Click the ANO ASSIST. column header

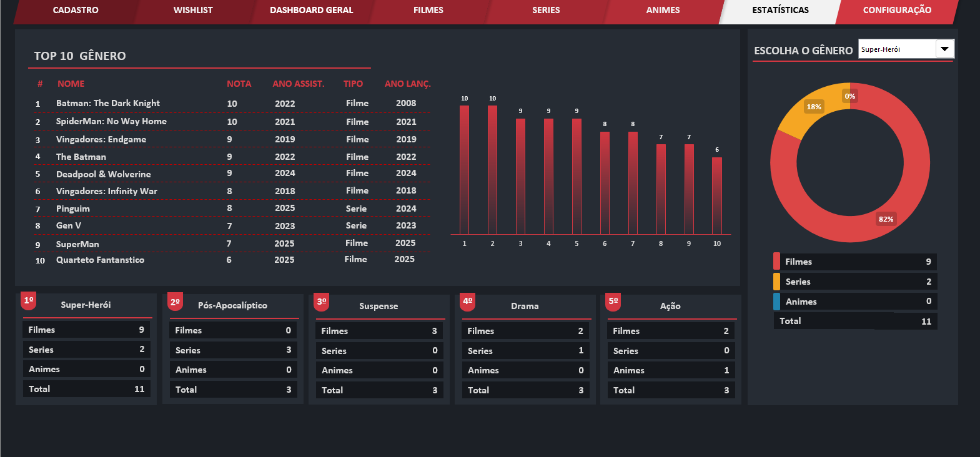coord(299,84)
